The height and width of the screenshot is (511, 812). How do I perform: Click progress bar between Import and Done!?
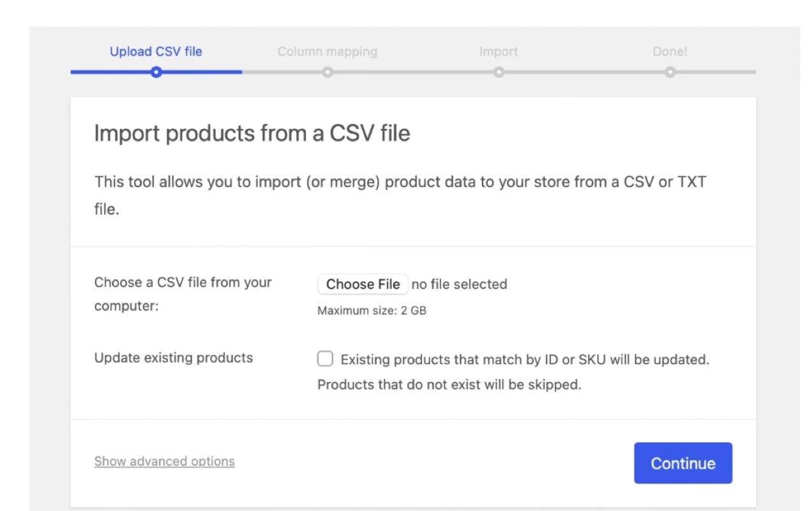584,72
